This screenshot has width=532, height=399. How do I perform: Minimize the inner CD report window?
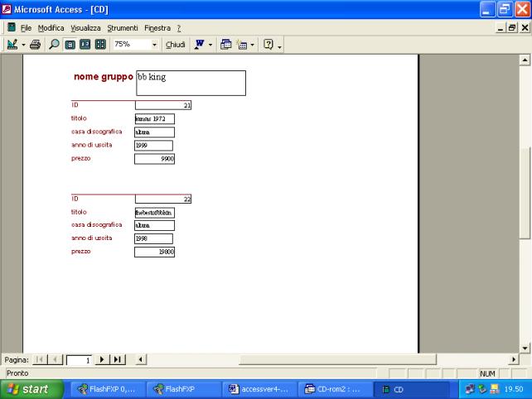(501, 28)
